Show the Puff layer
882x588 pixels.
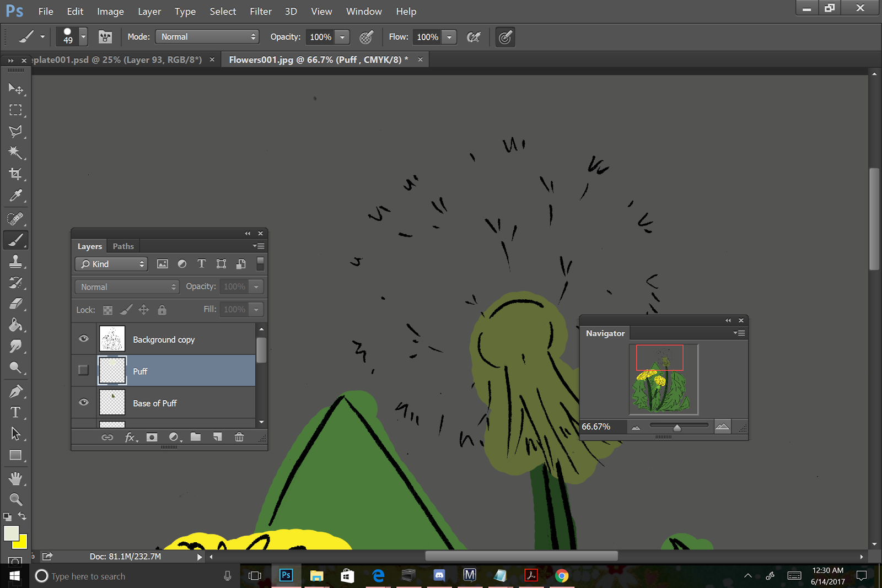pyautogui.click(x=84, y=370)
